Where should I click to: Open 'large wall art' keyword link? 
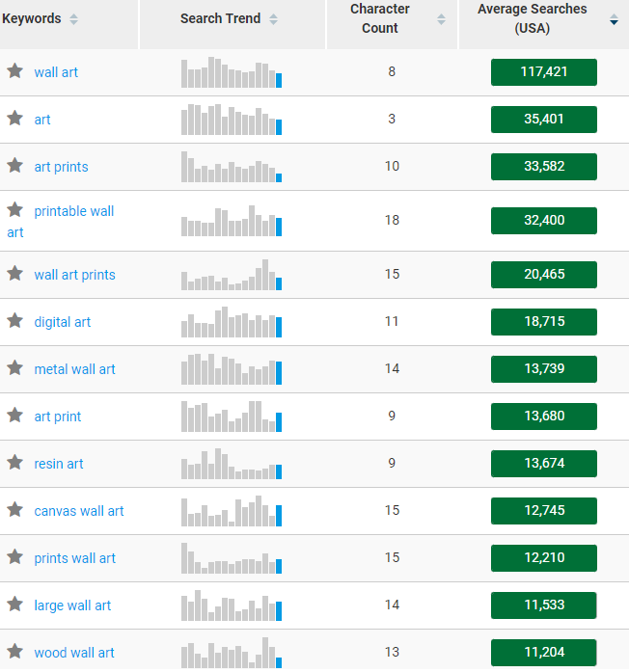click(x=72, y=605)
